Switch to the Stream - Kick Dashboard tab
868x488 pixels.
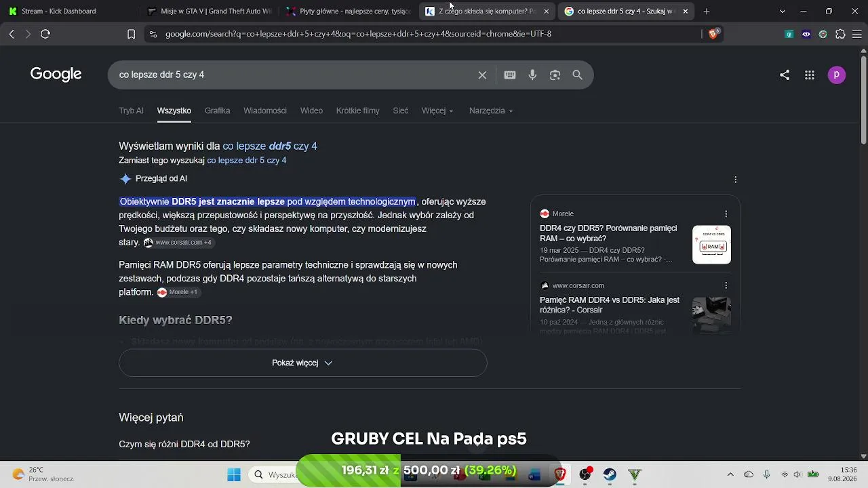(71, 12)
